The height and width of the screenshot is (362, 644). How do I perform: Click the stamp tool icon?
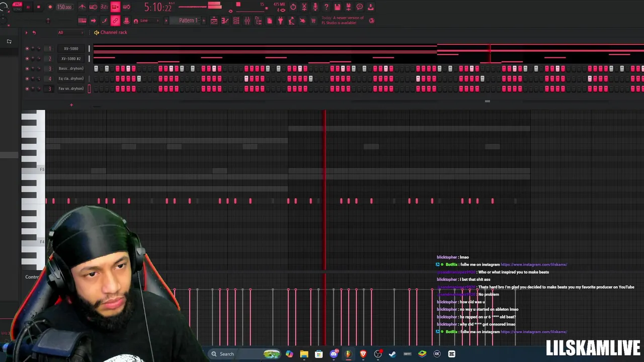[x=126, y=21]
